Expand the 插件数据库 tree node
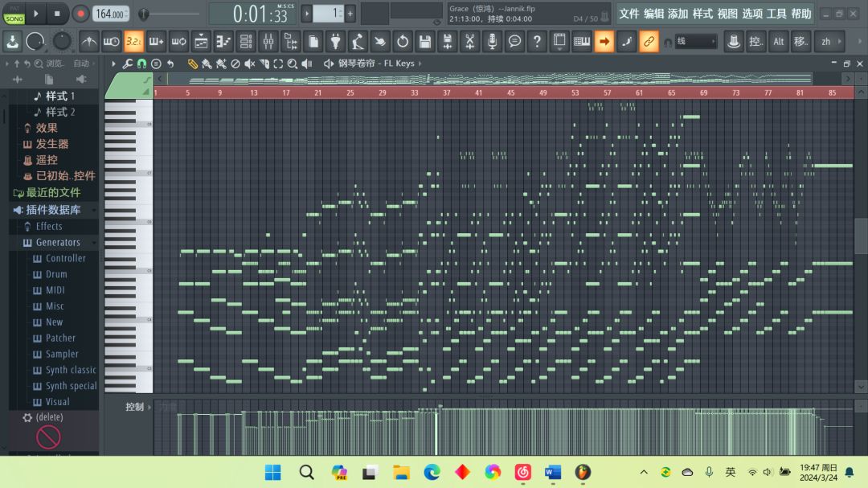Viewport: 868px width, 488px height. pos(54,209)
